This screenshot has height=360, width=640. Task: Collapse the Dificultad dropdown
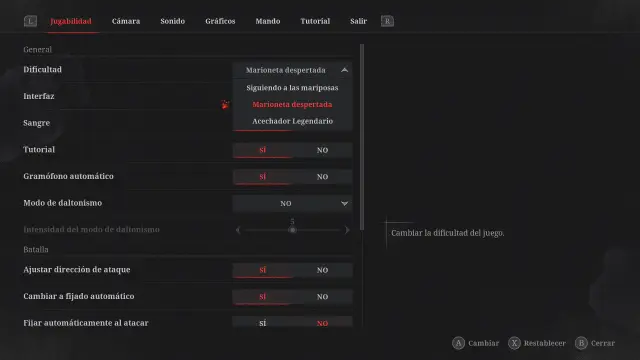pos(292,70)
